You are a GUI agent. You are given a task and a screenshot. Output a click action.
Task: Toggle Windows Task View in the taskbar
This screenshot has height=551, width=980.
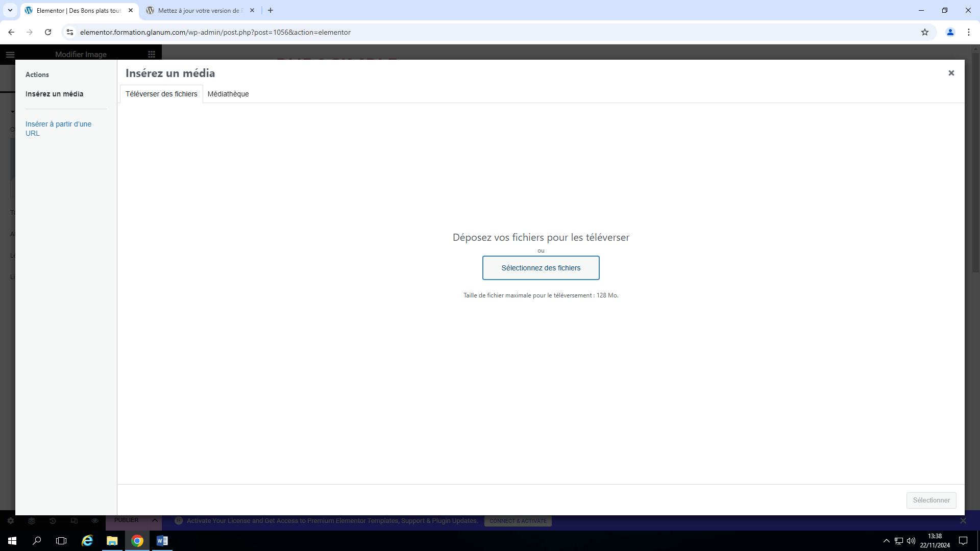click(x=61, y=541)
